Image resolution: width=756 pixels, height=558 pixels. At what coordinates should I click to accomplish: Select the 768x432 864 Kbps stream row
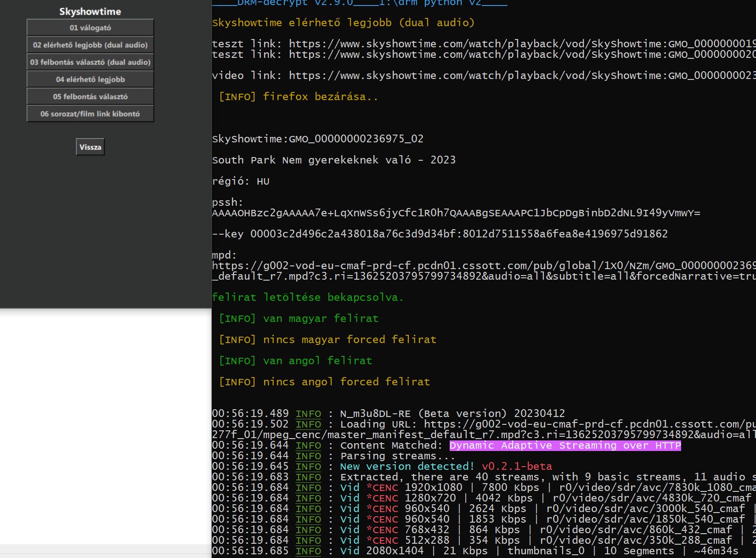[484, 530]
